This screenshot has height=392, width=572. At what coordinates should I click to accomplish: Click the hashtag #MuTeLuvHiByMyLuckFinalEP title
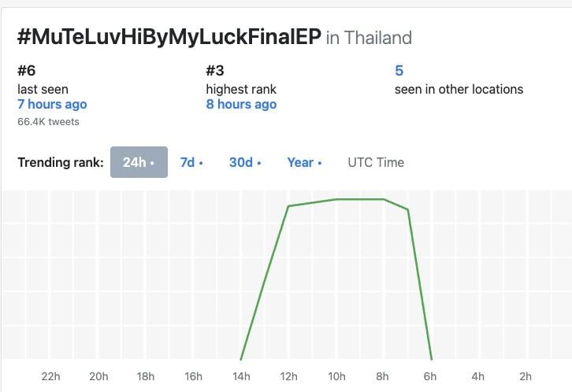point(169,37)
